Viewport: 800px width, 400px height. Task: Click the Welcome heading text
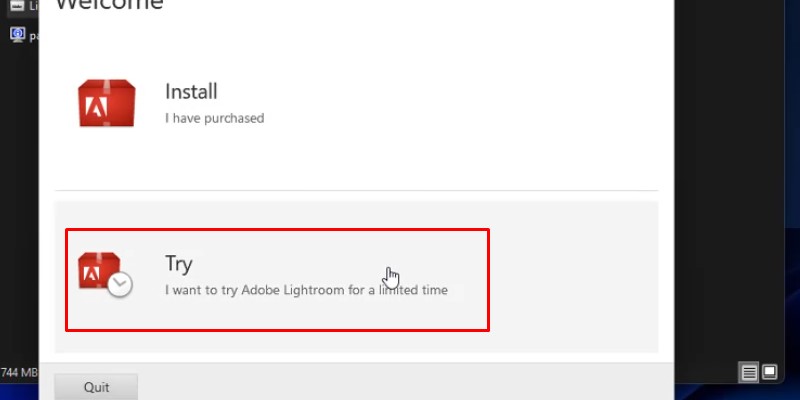pos(109,5)
